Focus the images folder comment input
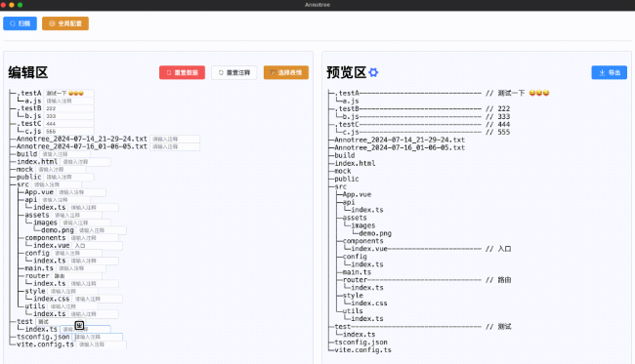The image size is (635, 364). pyautogui.click(x=85, y=222)
